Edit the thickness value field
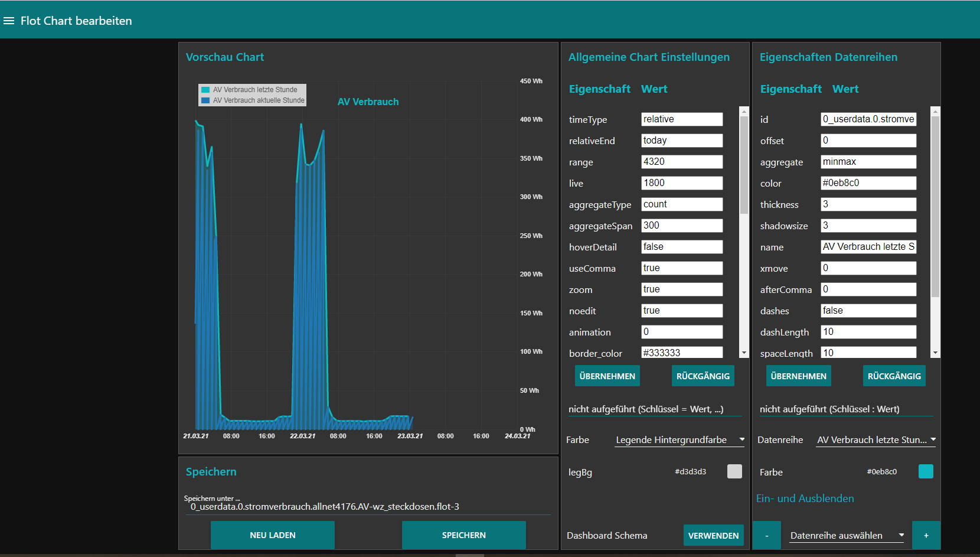 [x=868, y=204]
